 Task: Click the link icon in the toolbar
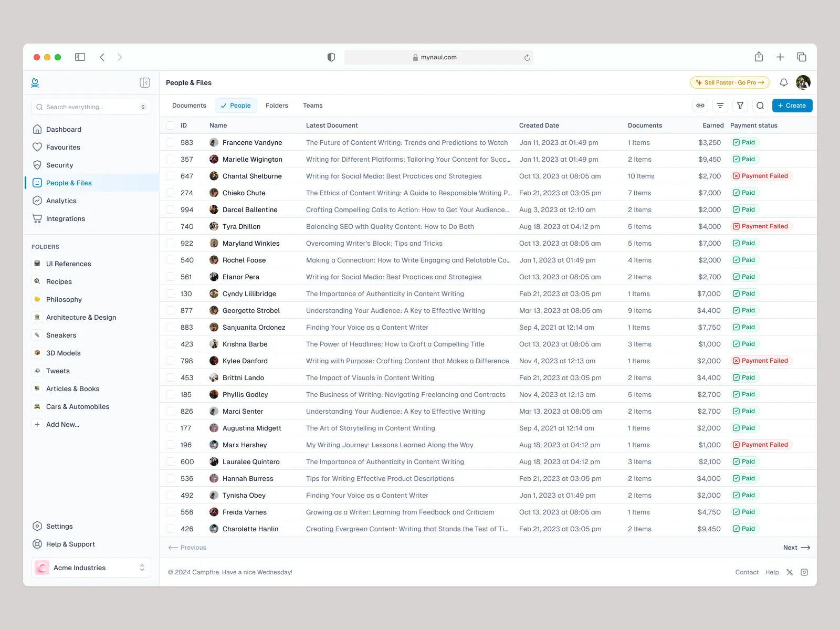[700, 106]
